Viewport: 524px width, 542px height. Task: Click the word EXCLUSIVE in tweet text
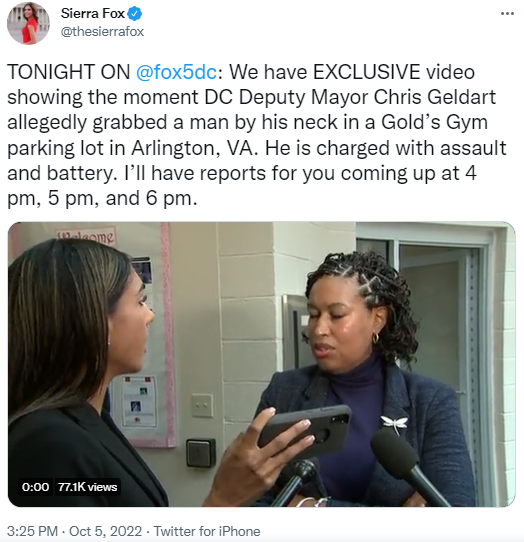pos(366,72)
